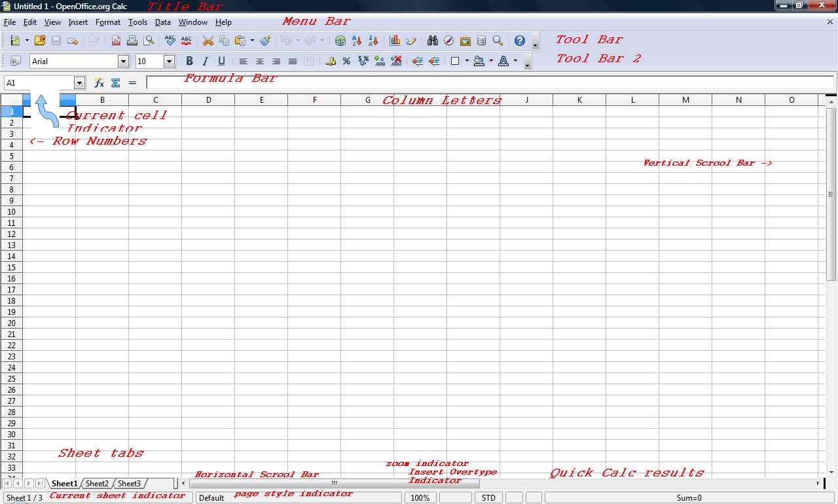The width and height of the screenshot is (838, 504).
Task: Toggle the Data Sources icon
Action: 482,41
